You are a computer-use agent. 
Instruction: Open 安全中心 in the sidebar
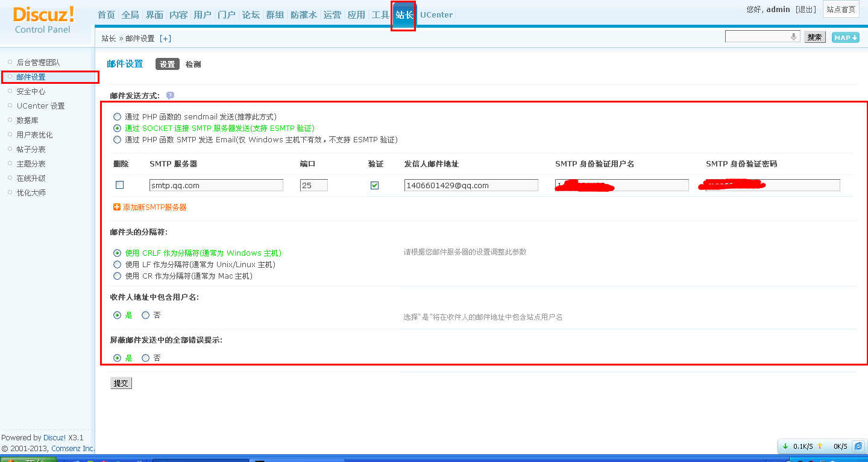click(31, 92)
